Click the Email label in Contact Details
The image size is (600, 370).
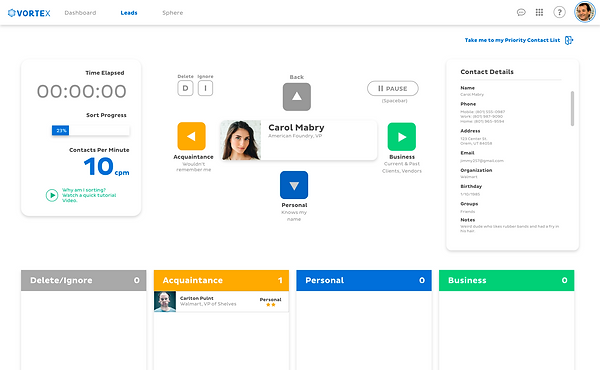(x=467, y=153)
